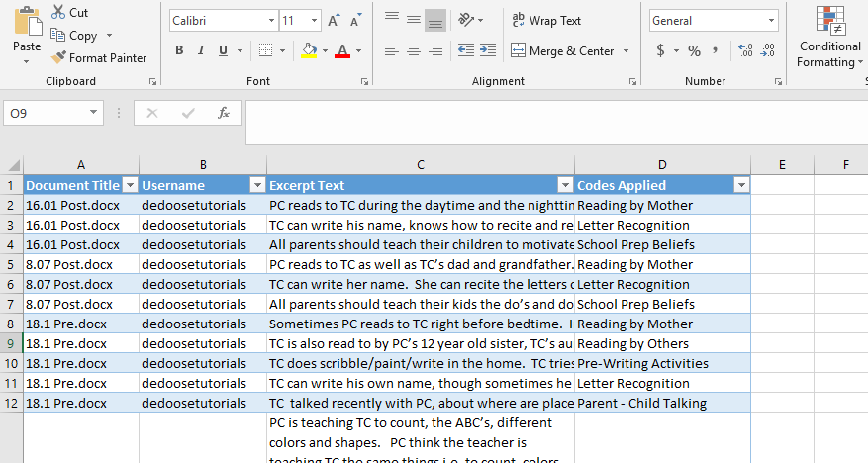Image resolution: width=868 pixels, height=463 pixels.
Task: Select cell with 'Reading by Others'
Action: coord(662,343)
